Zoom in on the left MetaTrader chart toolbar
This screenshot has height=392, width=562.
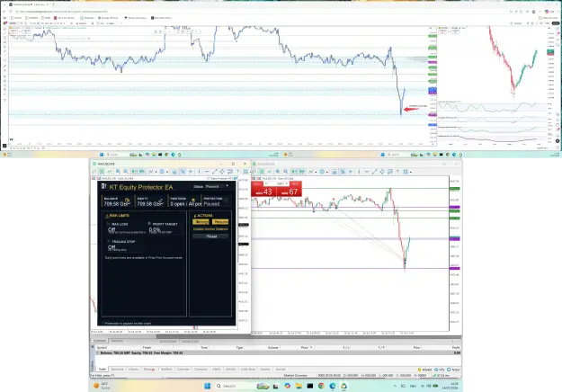[118, 172]
